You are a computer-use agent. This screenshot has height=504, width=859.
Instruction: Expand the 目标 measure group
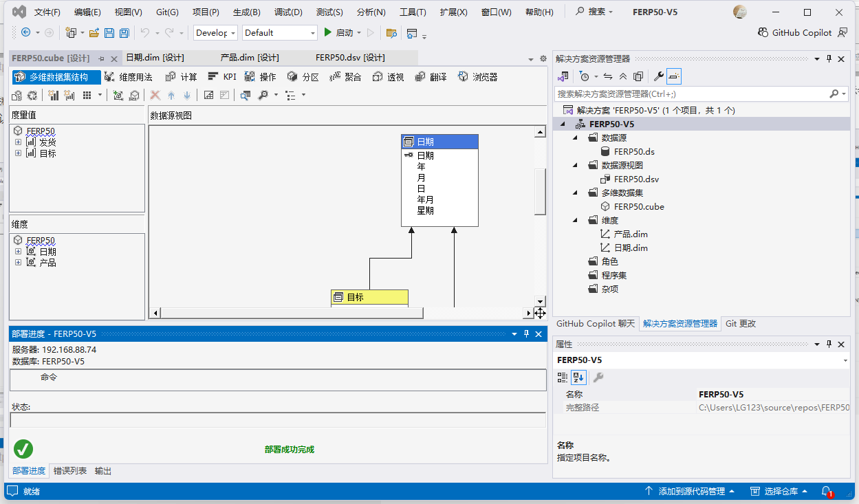[x=19, y=153]
